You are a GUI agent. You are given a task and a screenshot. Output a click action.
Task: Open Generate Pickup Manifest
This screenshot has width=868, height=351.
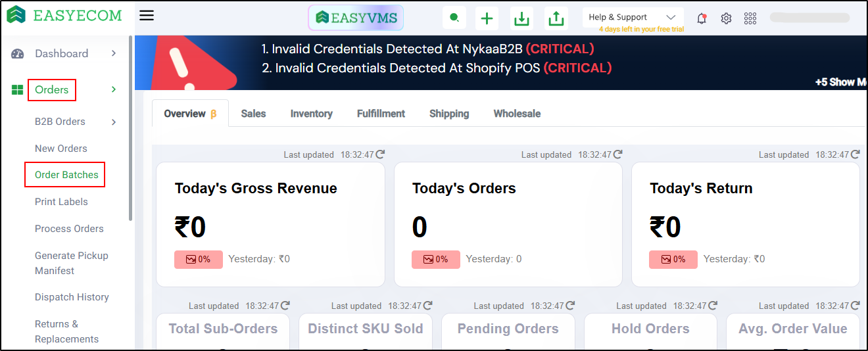coord(72,263)
